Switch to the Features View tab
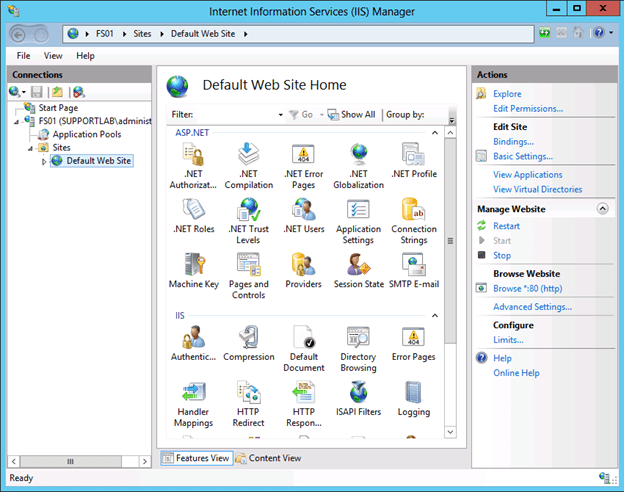This screenshot has height=492, width=624. point(197,458)
